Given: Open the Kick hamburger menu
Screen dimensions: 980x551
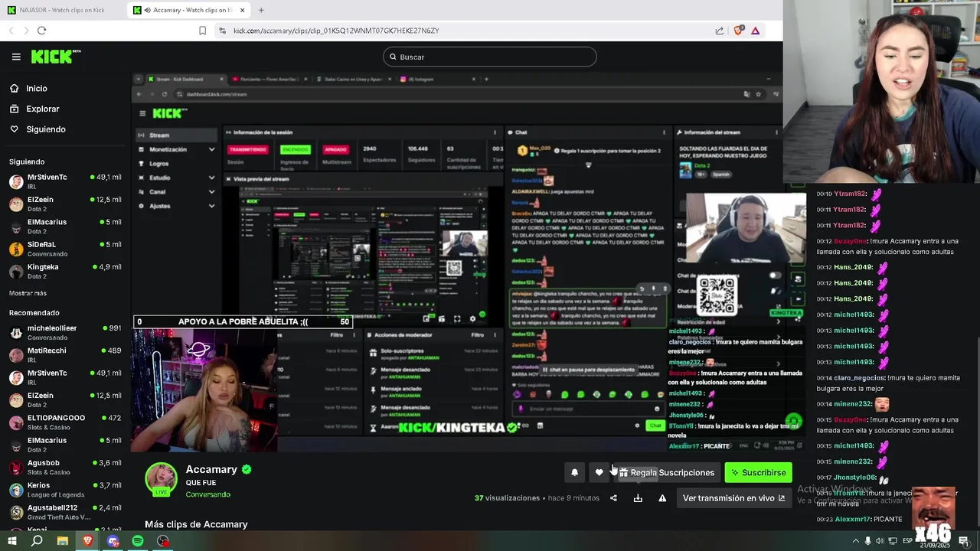Looking at the screenshot, I should coord(16,57).
